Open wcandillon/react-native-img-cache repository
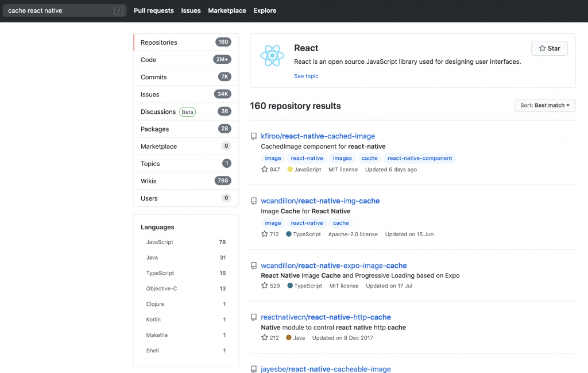Viewport: 588px width, 373px height. pyautogui.click(x=320, y=201)
